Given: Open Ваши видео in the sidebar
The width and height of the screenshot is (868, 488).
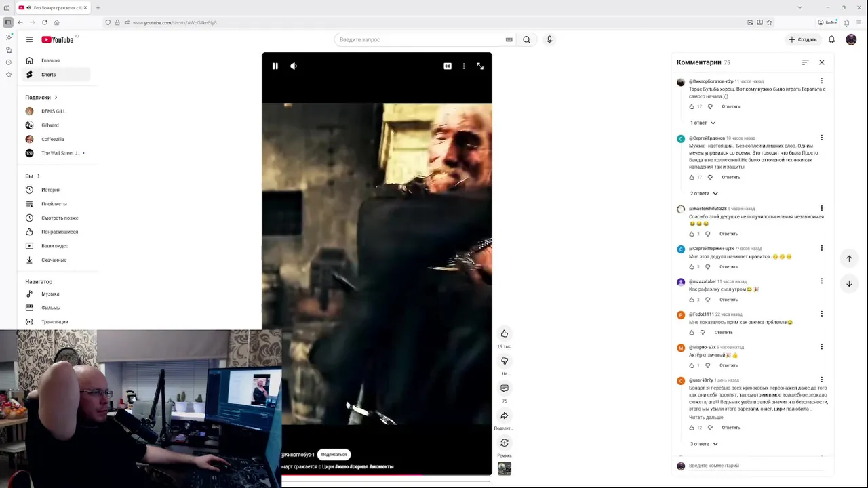Looking at the screenshot, I should [x=54, y=246].
